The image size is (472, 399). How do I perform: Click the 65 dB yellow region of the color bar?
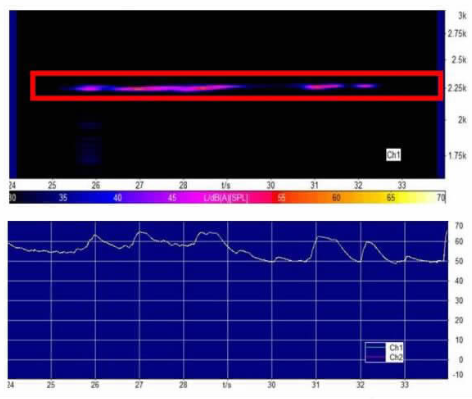[391, 198]
